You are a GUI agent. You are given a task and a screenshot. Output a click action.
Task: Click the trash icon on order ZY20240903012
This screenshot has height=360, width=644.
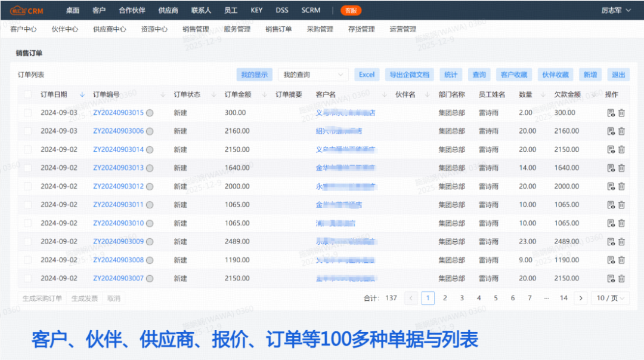[621, 186]
